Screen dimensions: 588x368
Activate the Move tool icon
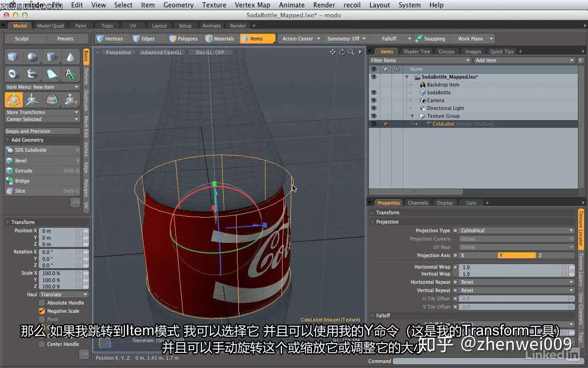coord(33,100)
